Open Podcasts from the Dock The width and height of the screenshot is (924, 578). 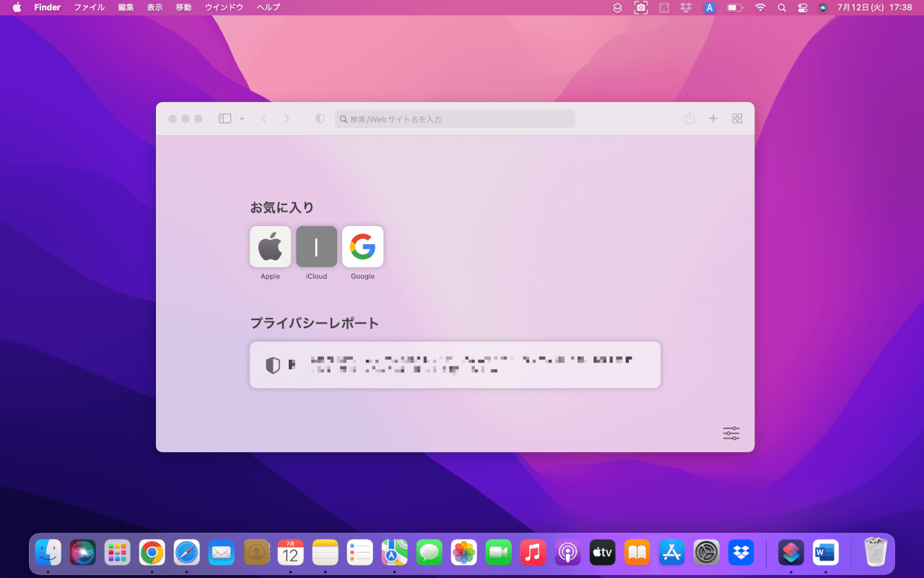568,553
